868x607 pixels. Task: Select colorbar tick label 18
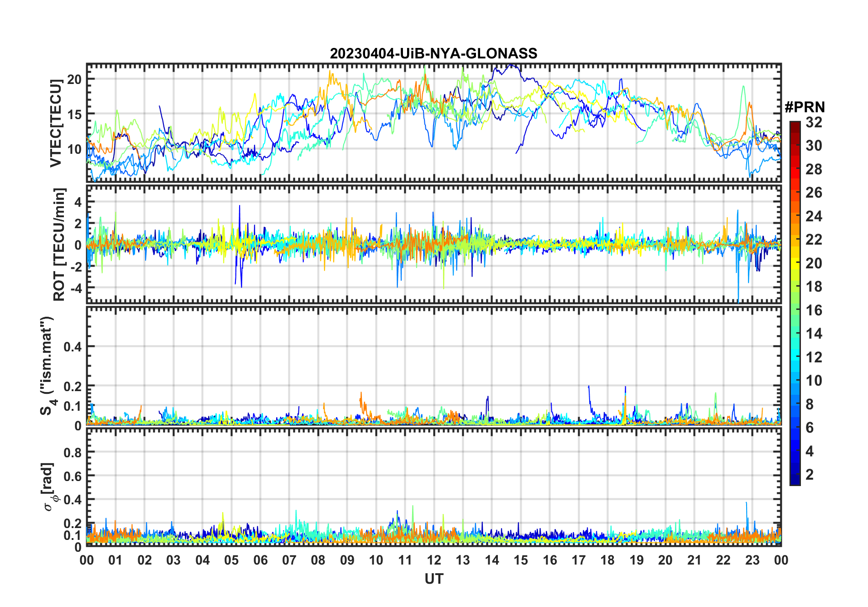(814, 287)
